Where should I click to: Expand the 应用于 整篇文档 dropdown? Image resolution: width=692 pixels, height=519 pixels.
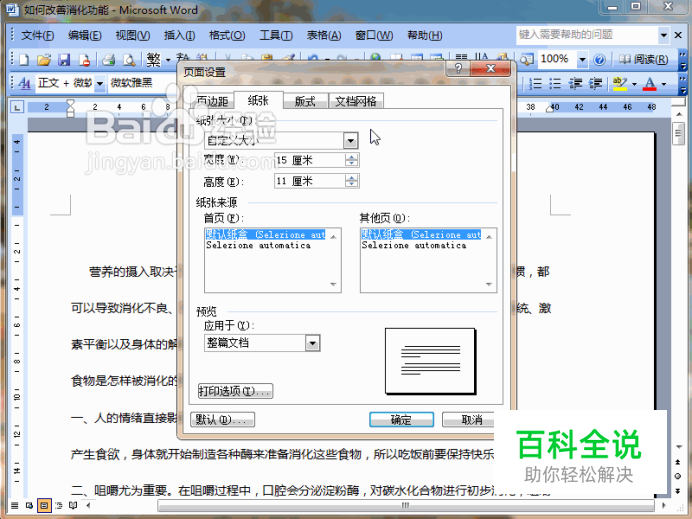[x=312, y=343]
